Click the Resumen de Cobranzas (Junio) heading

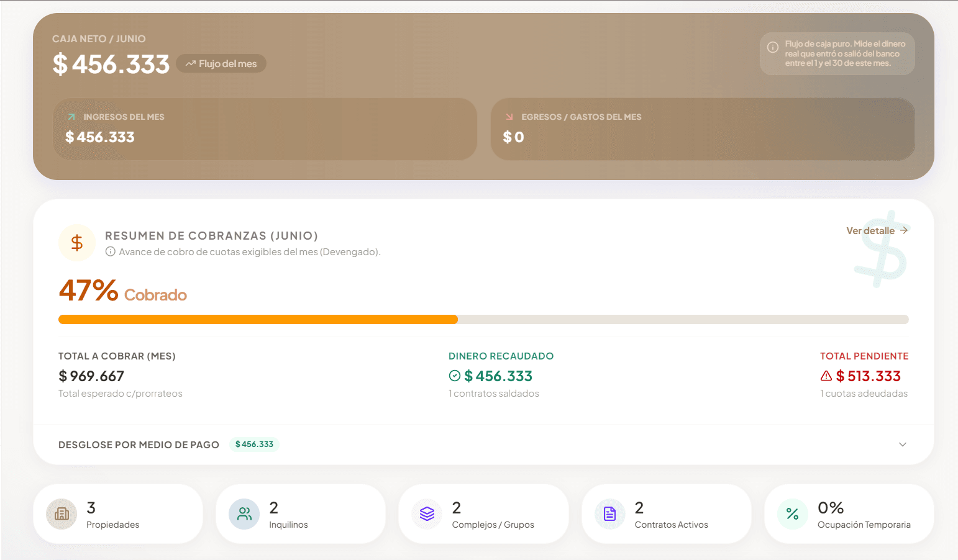tap(211, 236)
